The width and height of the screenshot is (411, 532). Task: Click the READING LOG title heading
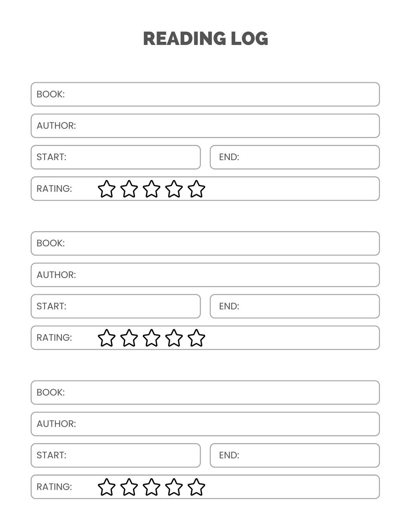[x=205, y=39]
